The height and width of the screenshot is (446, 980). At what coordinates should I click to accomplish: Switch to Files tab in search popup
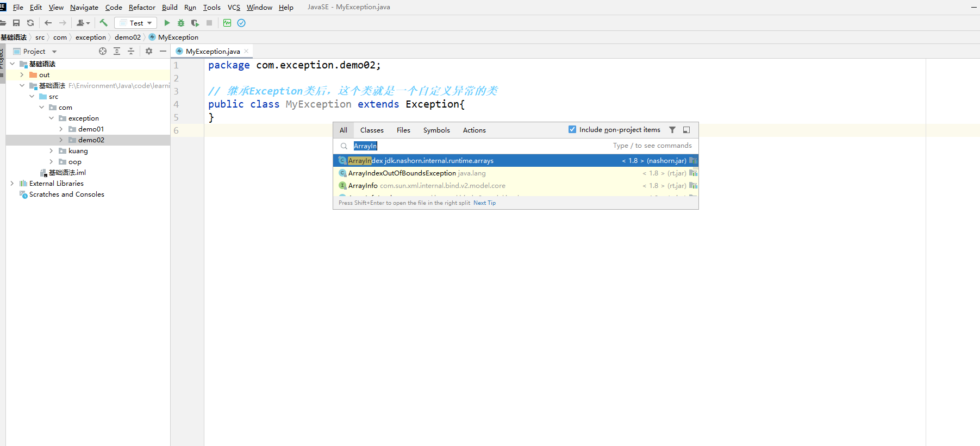pyautogui.click(x=403, y=130)
